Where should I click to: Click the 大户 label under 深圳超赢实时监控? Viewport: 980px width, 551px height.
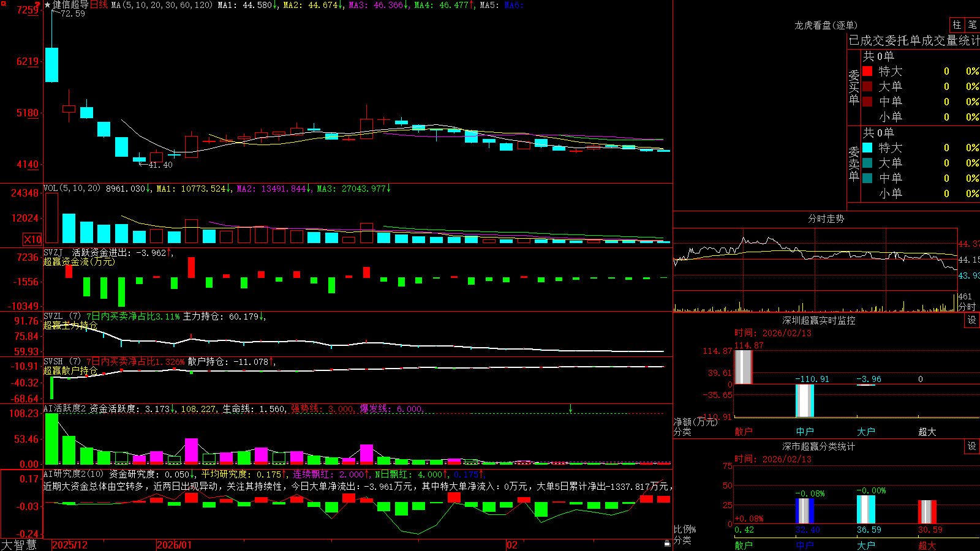tap(866, 432)
